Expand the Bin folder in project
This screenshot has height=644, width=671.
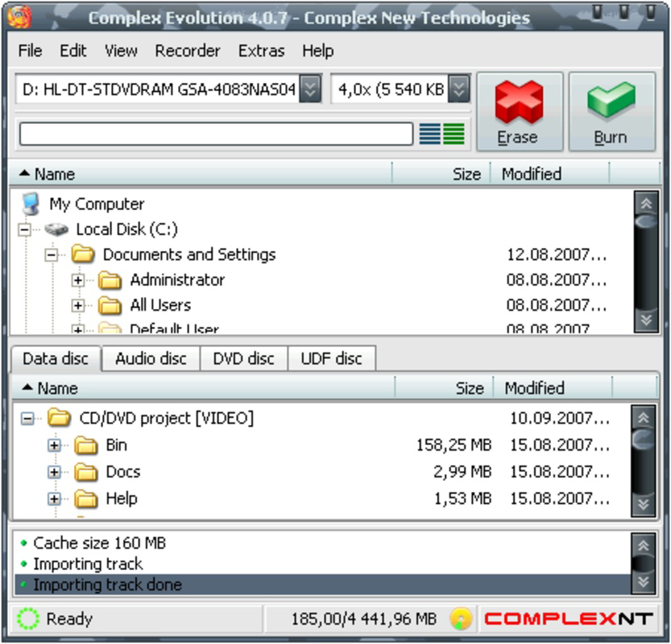coord(54,446)
